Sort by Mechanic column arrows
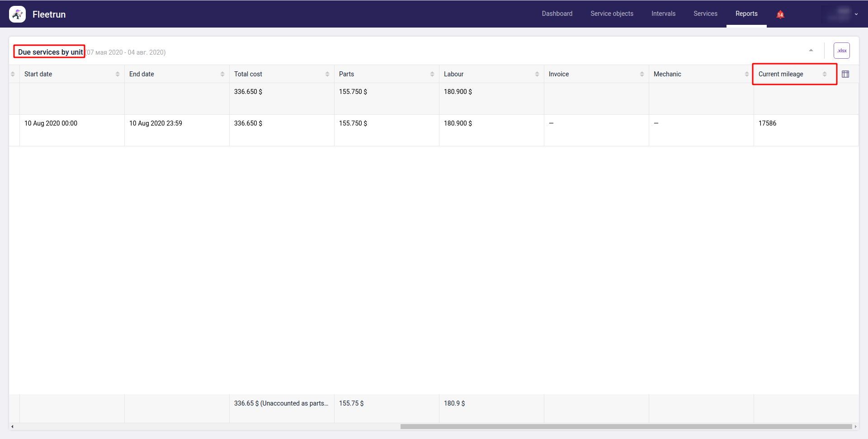 click(x=746, y=74)
